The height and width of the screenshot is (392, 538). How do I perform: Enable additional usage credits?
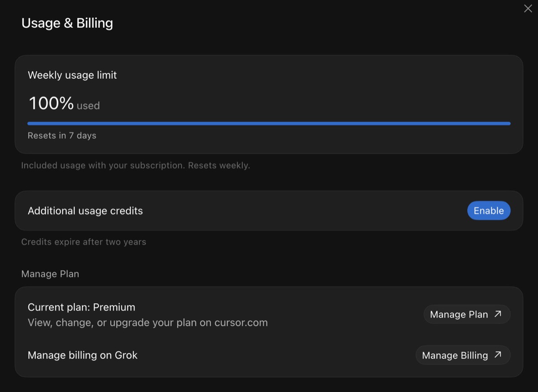[489, 211]
